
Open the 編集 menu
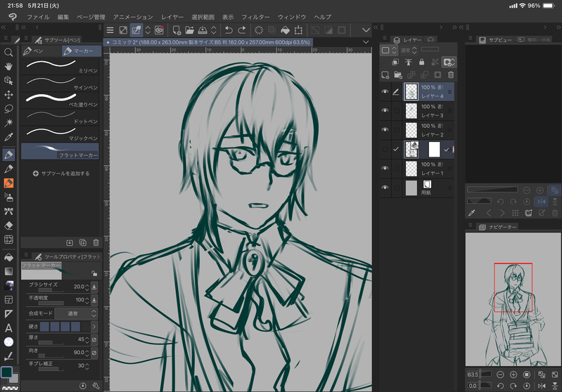pos(63,17)
